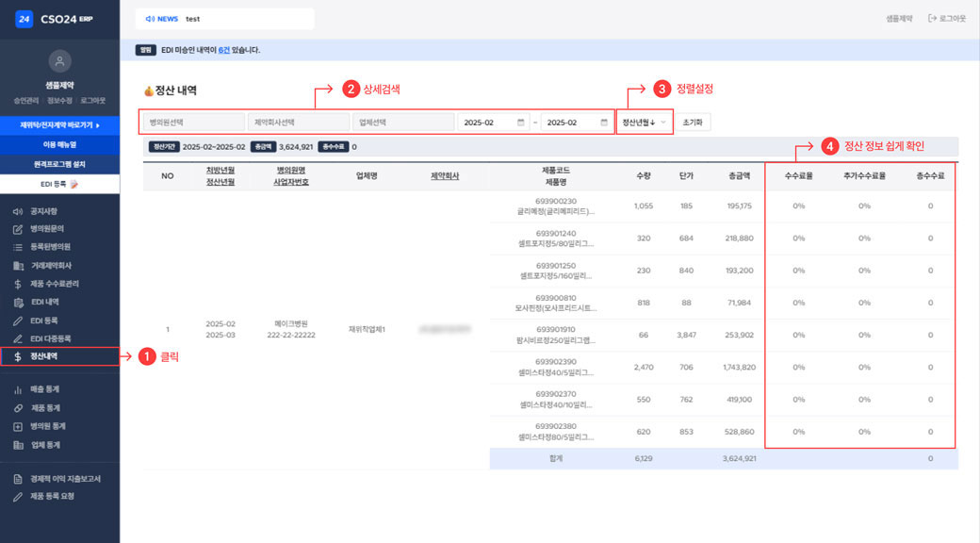Click the plus-box icon beside 병의원 통계
The height and width of the screenshot is (543, 980).
click(x=18, y=426)
